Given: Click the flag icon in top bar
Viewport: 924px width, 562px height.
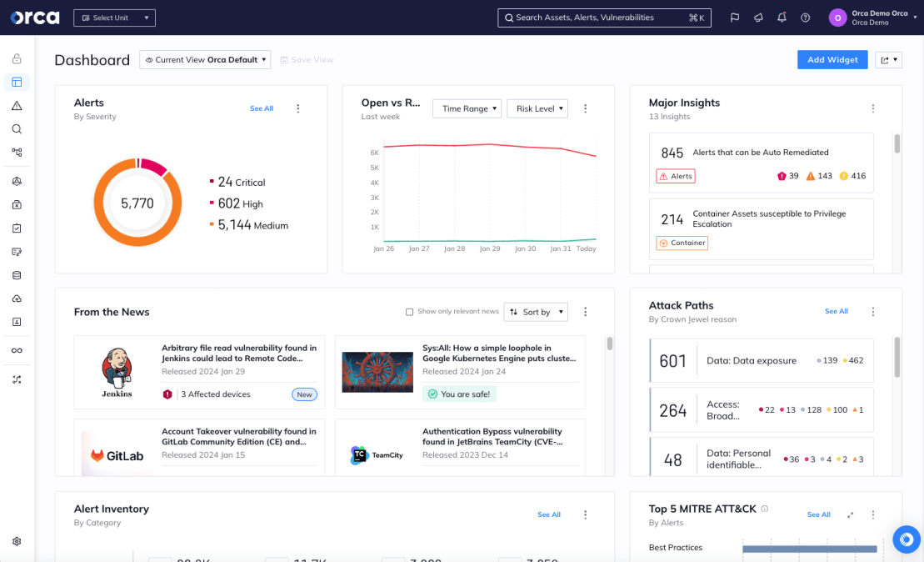Looking at the screenshot, I should pyautogui.click(x=734, y=18).
